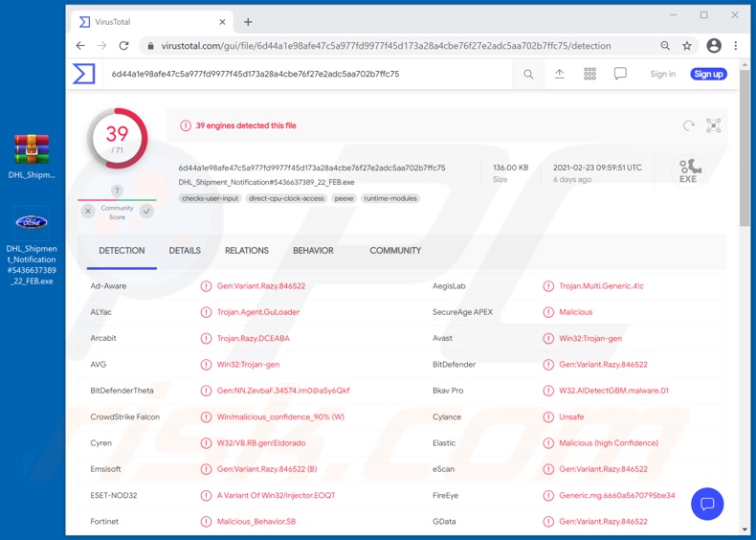Click the warning icon in ALYac row
756x540 pixels.
(x=206, y=312)
